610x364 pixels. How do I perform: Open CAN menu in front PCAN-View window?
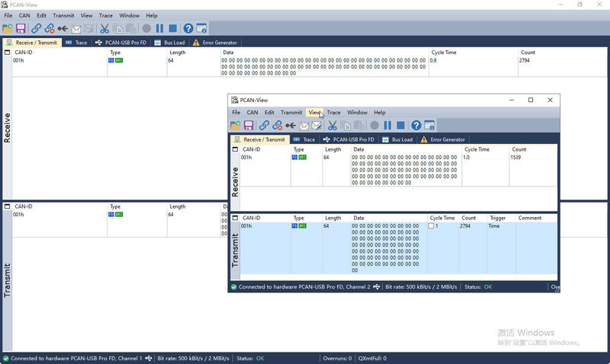tap(252, 112)
